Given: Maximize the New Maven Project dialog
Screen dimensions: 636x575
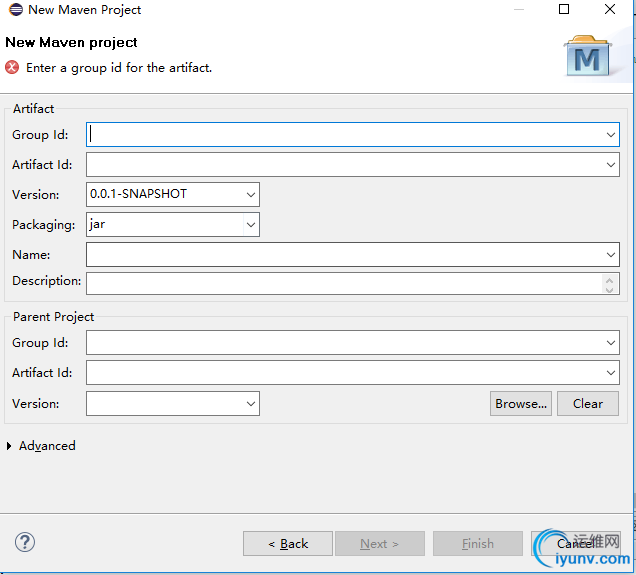Looking at the screenshot, I should (564, 9).
